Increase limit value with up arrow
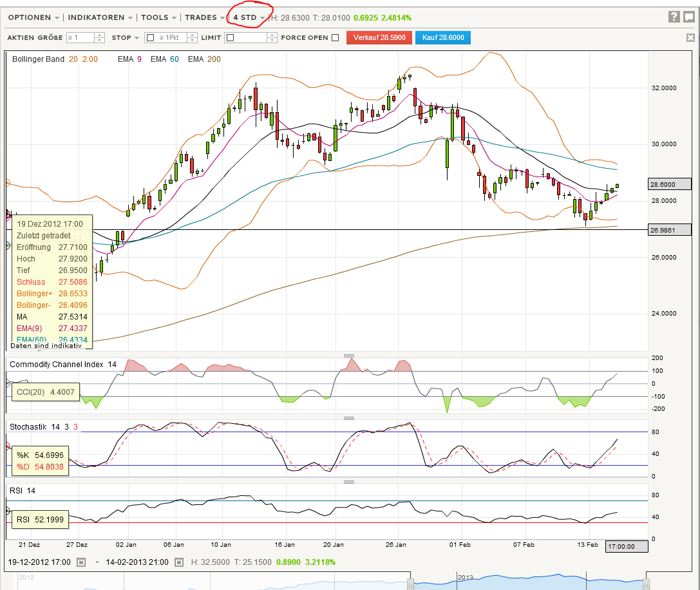Viewport: 700px width, 590px height. pos(272,35)
